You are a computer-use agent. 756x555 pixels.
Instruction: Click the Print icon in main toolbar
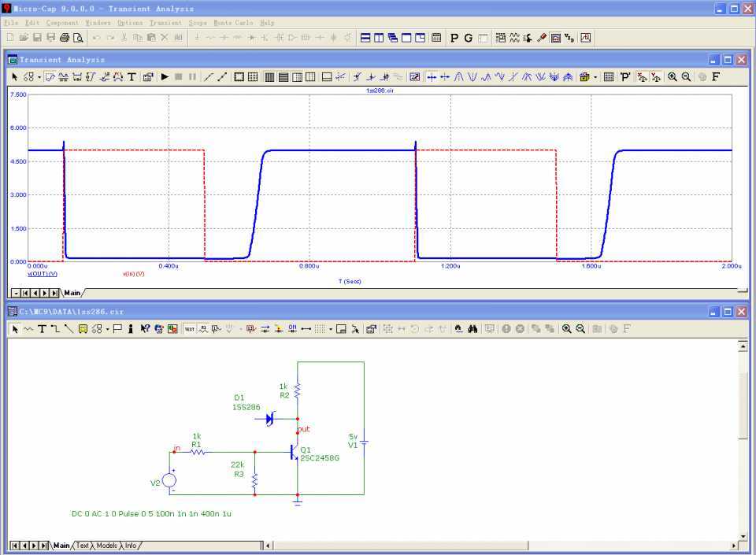tap(64, 38)
